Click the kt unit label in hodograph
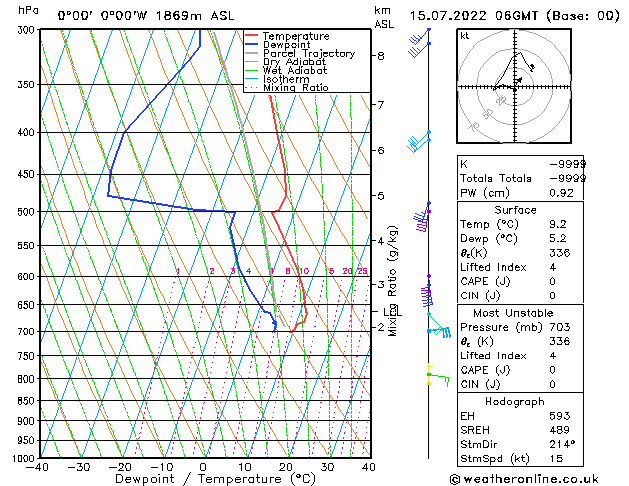This screenshot has height=486, width=629. pos(465,36)
